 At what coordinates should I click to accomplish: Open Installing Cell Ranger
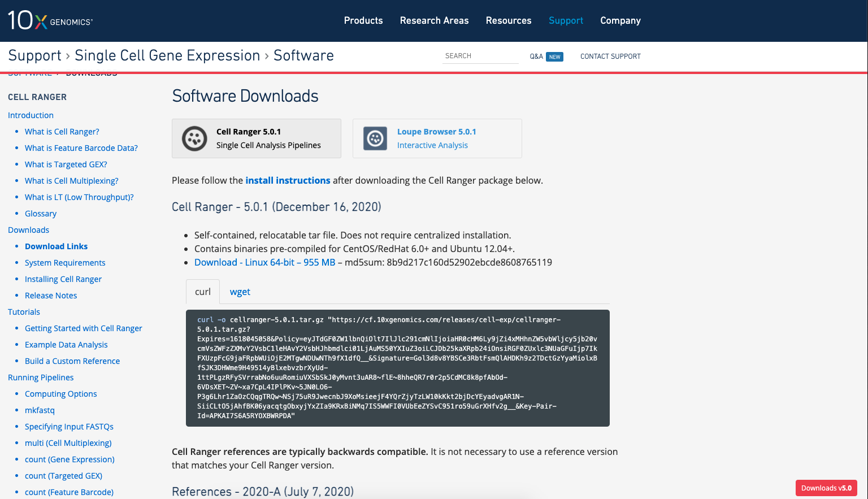(63, 279)
